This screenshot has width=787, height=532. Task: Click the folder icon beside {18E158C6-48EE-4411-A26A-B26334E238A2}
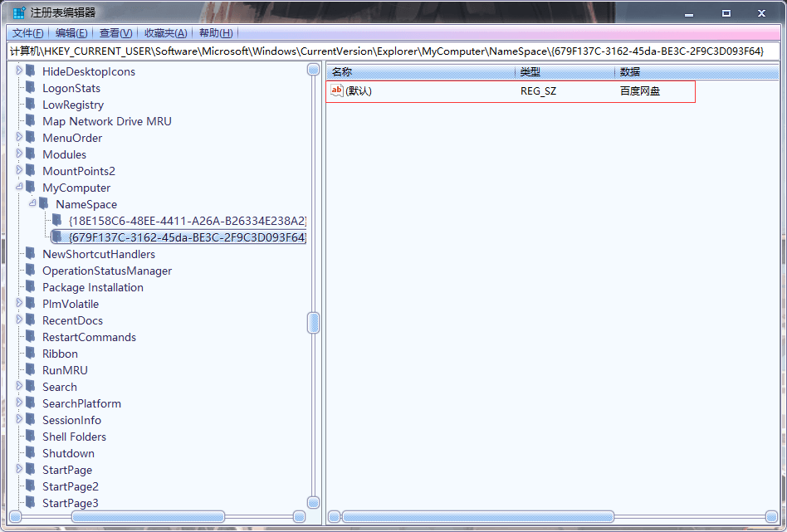(57, 220)
